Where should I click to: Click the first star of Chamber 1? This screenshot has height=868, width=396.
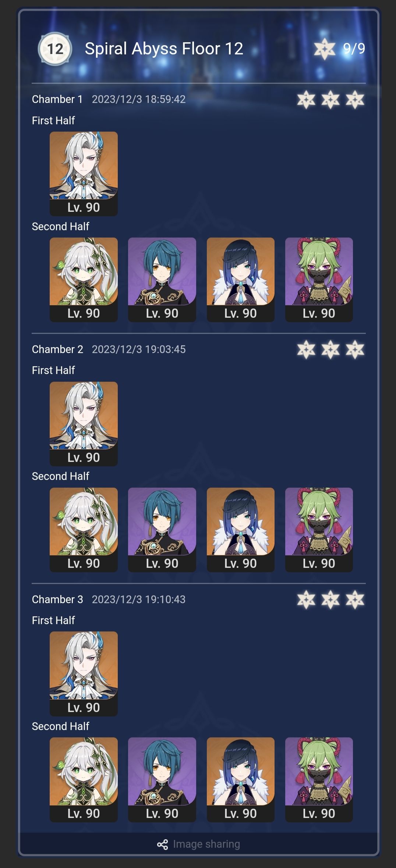pos(306,99)
